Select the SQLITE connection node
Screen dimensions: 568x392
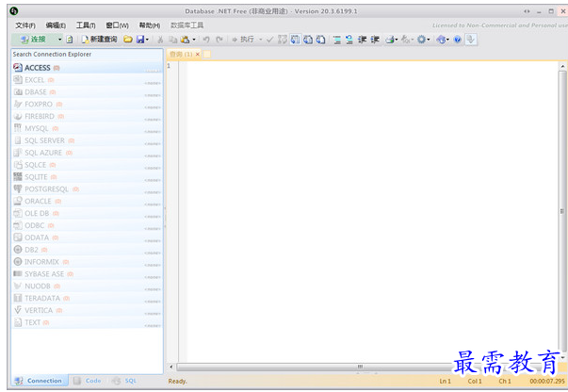point(87,177)
